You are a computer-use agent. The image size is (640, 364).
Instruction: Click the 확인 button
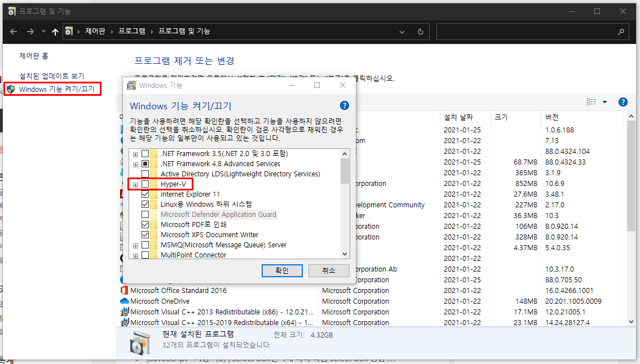coord(282,270)
